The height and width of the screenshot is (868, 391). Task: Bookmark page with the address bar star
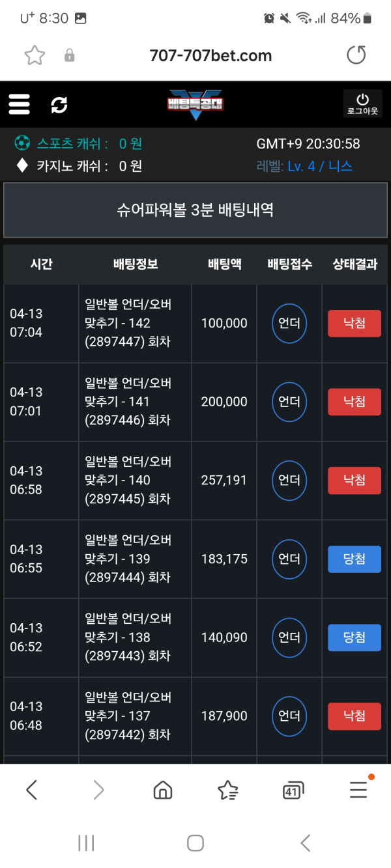[x=35, y=55]
